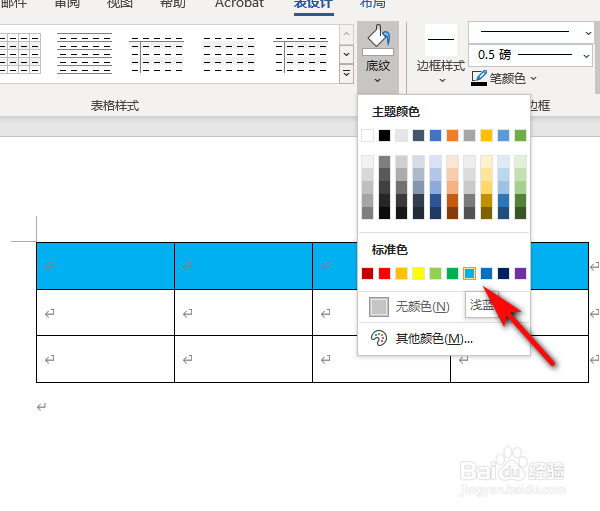
Task: Expand the 边框样式 dropdown chevron
Action: click(442, 80)
